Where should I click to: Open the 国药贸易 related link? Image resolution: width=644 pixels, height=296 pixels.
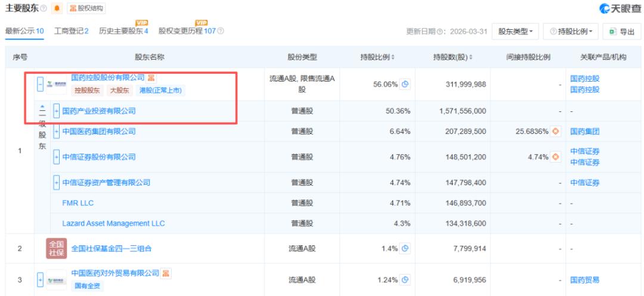[x=585, y=280]
